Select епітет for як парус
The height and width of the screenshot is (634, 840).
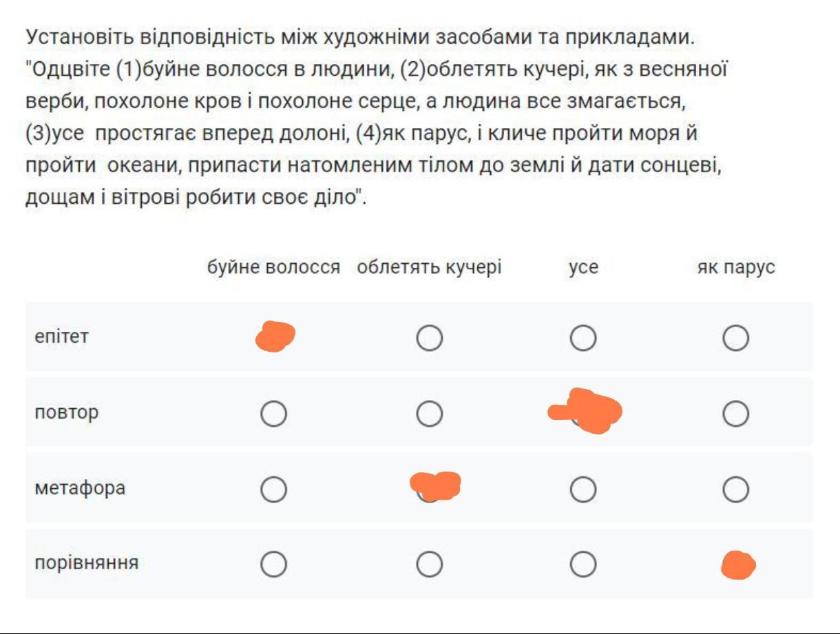tap(736, 338)
